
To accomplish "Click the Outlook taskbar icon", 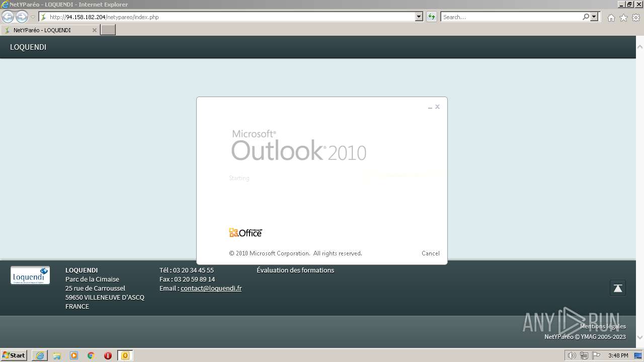I will pos(125,355).
